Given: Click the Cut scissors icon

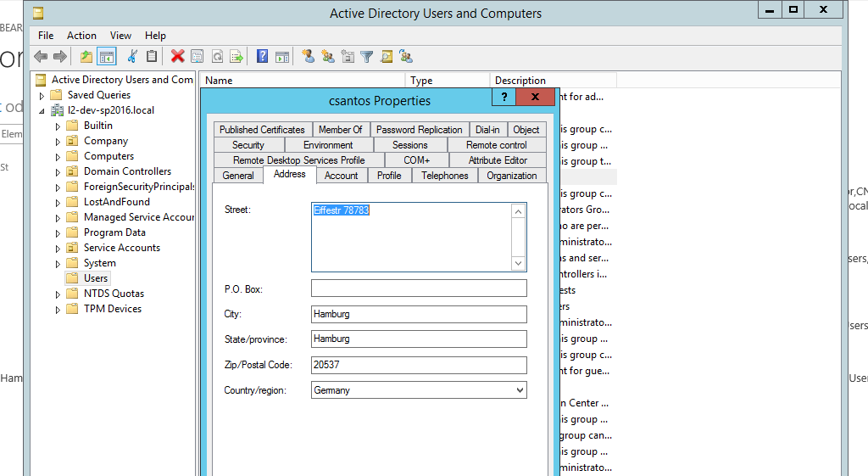Looking at the screenshot, I should (x=132, y=57).
